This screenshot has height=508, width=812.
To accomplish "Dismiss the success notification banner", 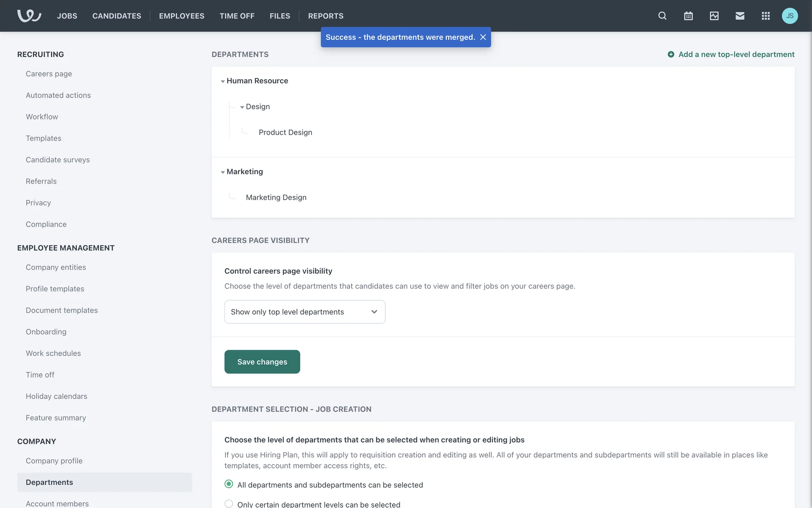I will click(x=483, y=37).
